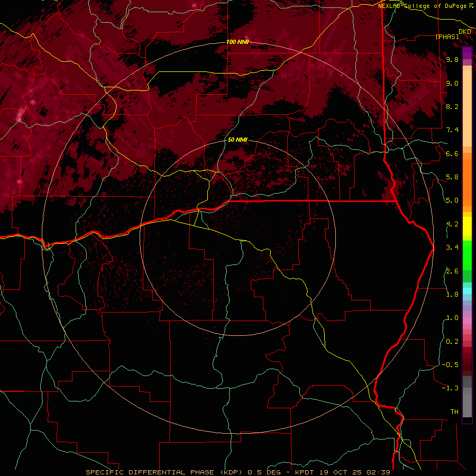Click the 0.2 value on the color scale
The image size is (476, 476).
click(x=452, y=342)
